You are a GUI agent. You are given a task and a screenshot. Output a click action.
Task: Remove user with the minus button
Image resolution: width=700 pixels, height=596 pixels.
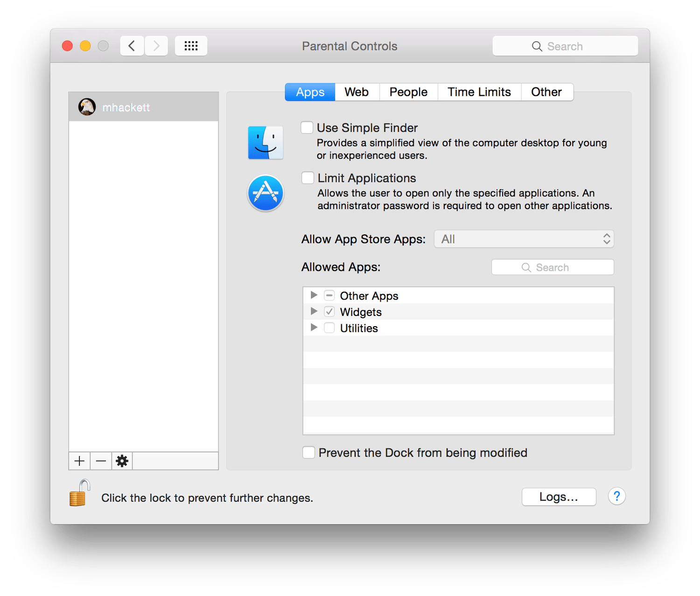tap(101, 461)
